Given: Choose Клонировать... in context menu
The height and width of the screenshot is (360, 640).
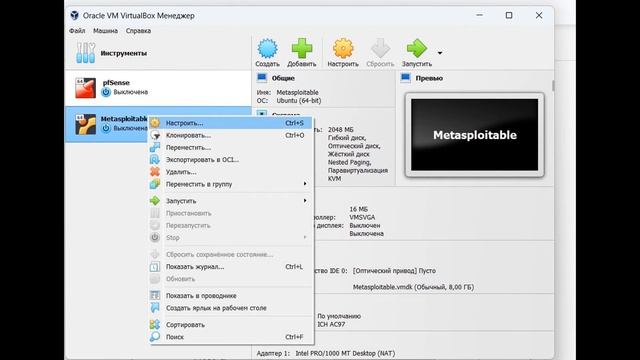Looking at the screenshot, I should pos(231,135).
